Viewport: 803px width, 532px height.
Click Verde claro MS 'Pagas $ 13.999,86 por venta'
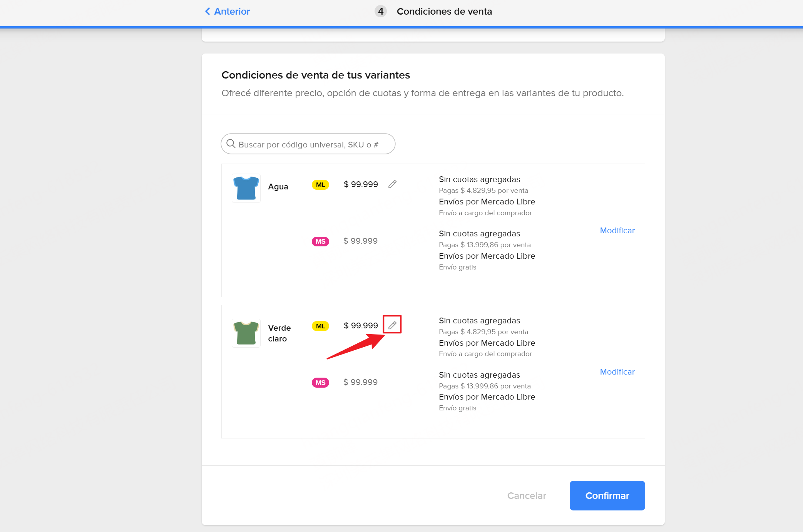click(485, 386)
